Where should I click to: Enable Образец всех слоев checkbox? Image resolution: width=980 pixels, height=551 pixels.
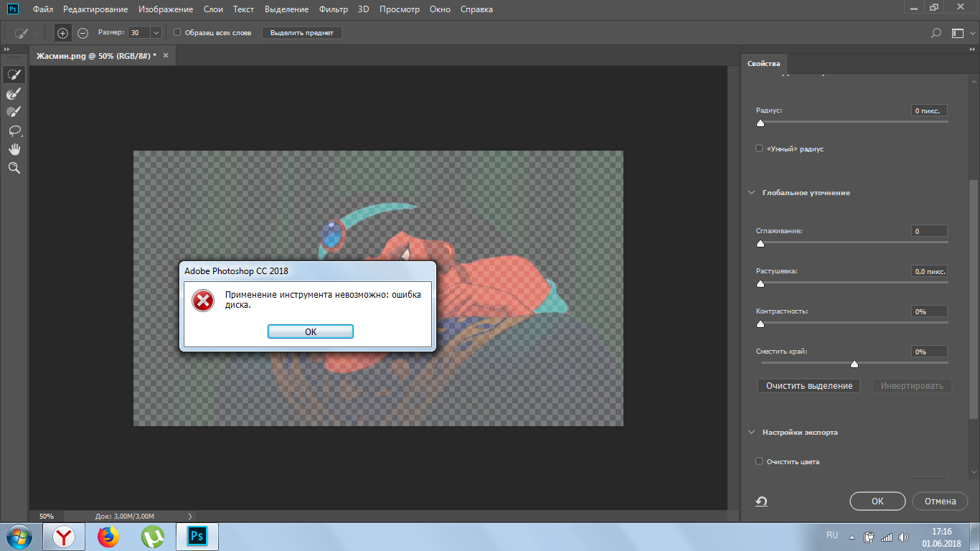coord(177,33)
